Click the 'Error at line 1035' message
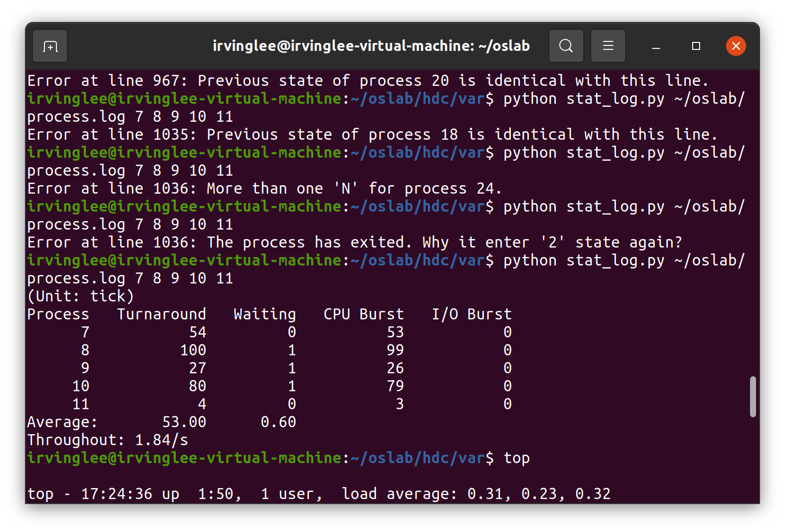785x532 pixels. coord(372,134)
